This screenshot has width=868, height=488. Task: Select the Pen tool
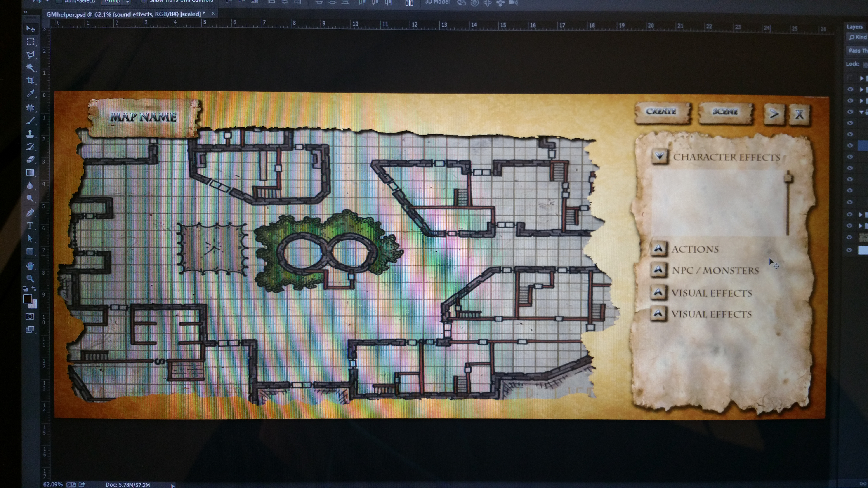pyautogui.click(x=30, y=213)
